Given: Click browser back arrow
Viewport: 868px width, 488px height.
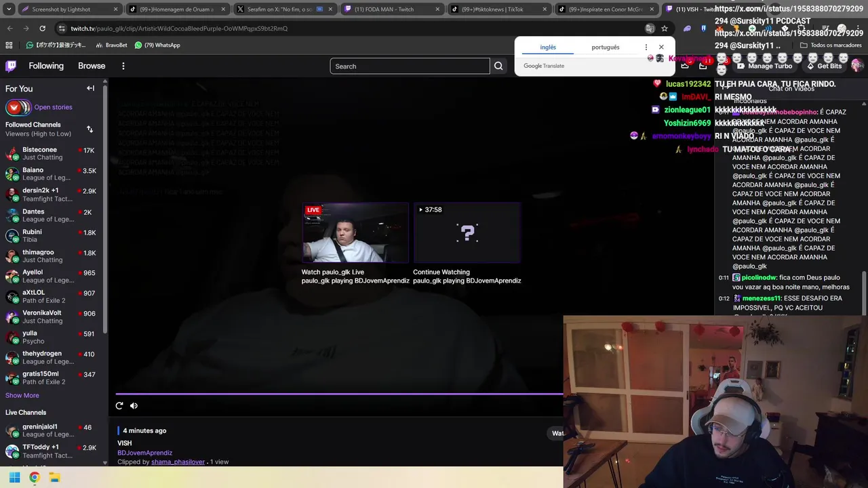Looking at the screenshot, I should click(9, 28).
